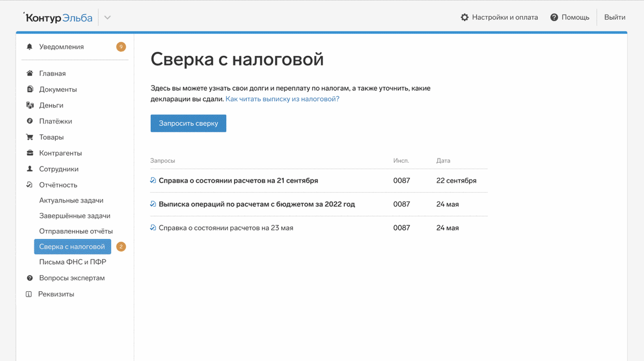Screen dimensions: 644x361
Task: Open Справка о состоянии расчетов на 21 сентября
Action: pos(238,180)
